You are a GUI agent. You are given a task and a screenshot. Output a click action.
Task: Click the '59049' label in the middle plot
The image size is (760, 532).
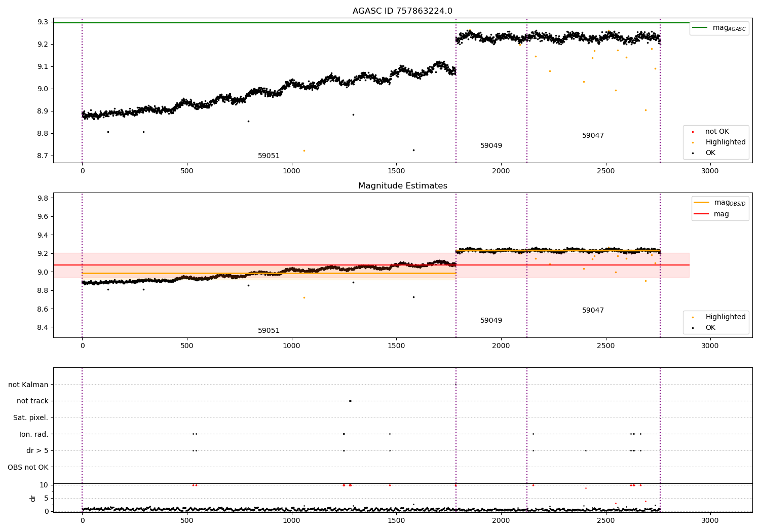(491, 321)
